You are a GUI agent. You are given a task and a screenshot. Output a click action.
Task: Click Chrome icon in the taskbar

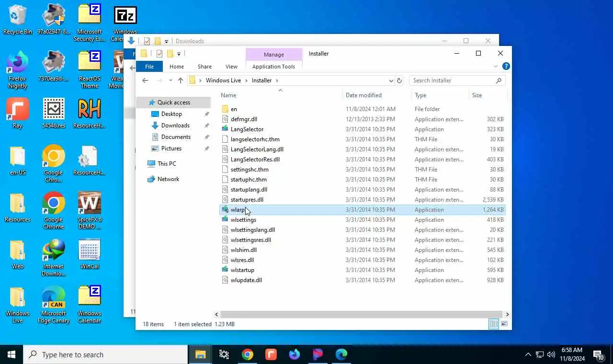click(x=247, y=354)
